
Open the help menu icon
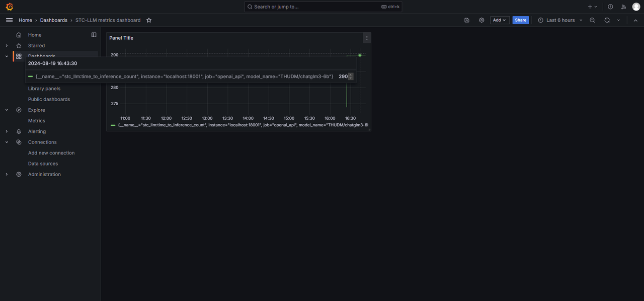(610, 7)
